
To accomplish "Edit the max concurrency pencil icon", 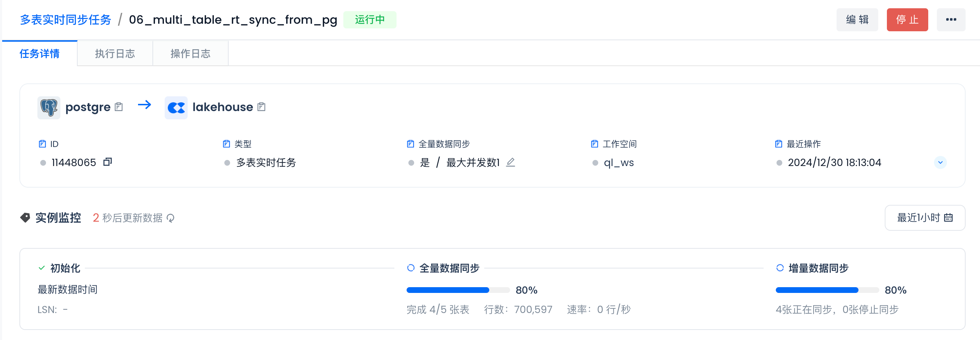I will [510, 162].
